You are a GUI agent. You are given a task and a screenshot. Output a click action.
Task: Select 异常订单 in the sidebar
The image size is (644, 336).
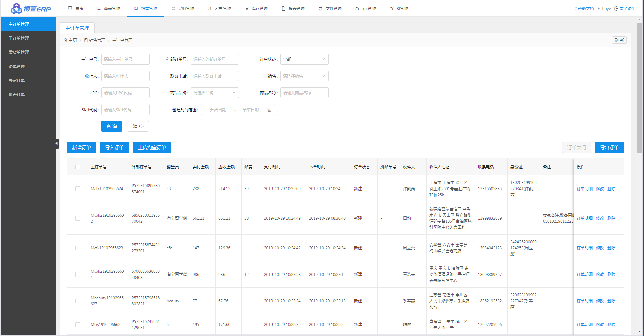coord(28,80)
